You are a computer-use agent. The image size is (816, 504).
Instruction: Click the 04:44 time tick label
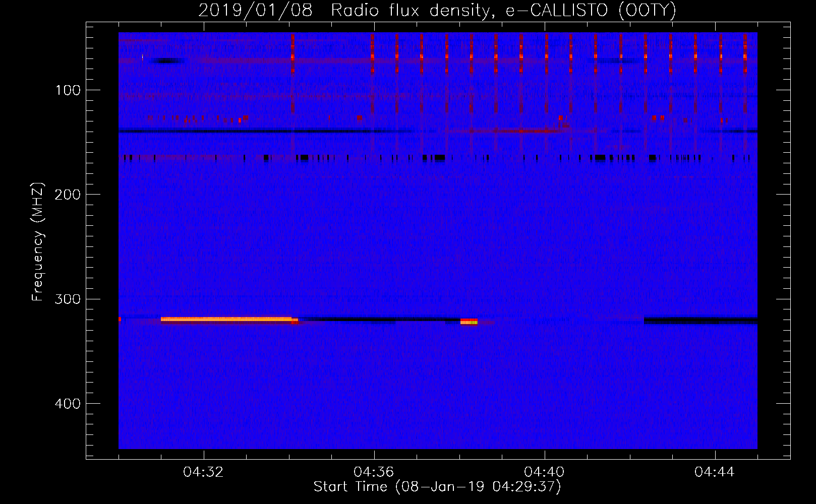point(715,472)
